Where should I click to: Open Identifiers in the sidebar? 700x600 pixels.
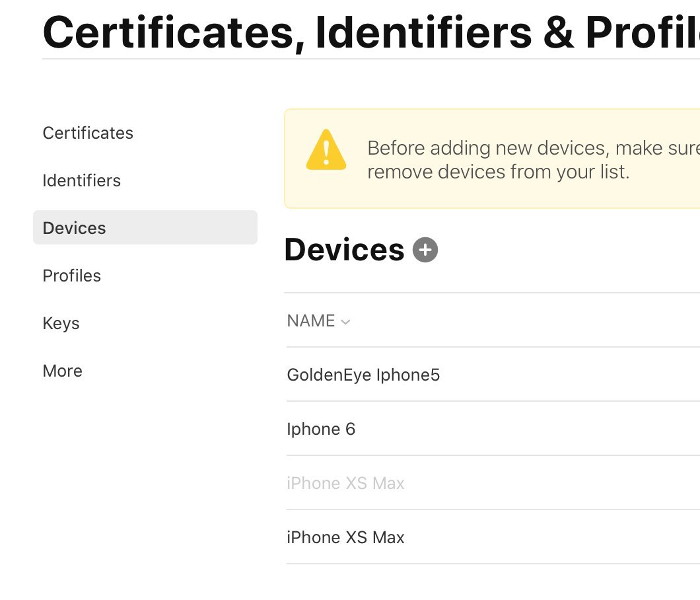click(82, 180)
